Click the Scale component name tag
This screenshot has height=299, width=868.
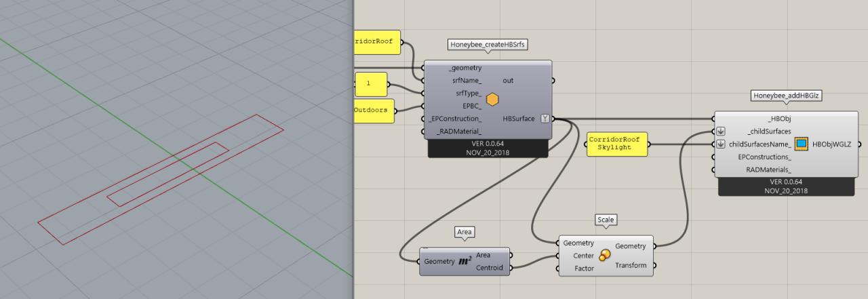[606, 220]
